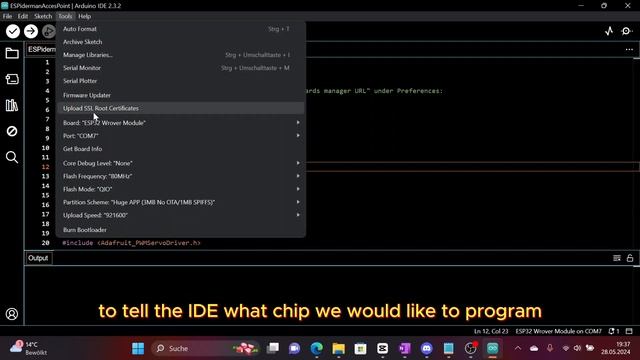640x360 pixels.
Task: Expand the Core Debug Level submenu
Action: pyautogui.click(x=180, y=163)
